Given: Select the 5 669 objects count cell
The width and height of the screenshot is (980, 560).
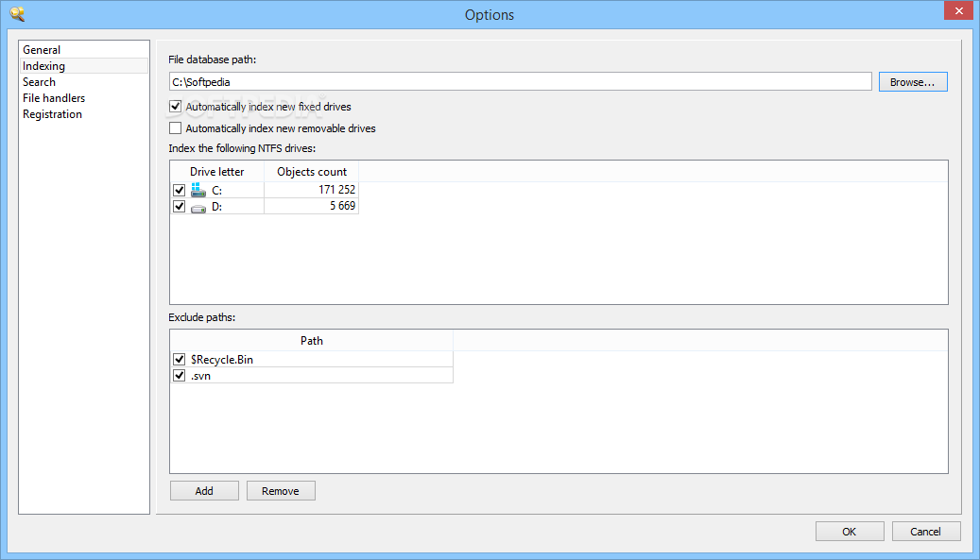Looking at the screenshot, I should click(x=311, y=206).
